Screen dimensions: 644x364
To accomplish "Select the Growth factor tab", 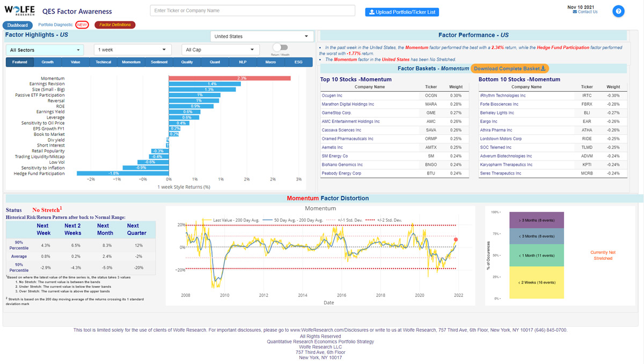I will tap(48, 62).
